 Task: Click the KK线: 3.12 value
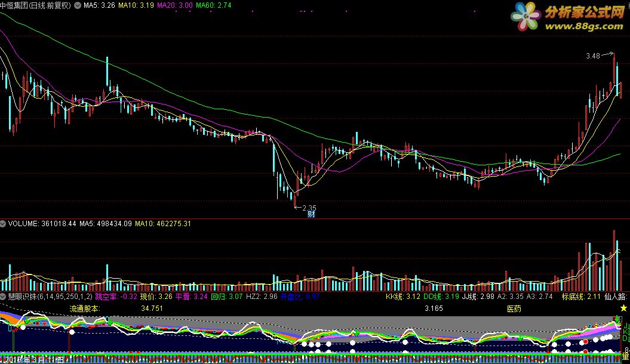pos(403,297)
